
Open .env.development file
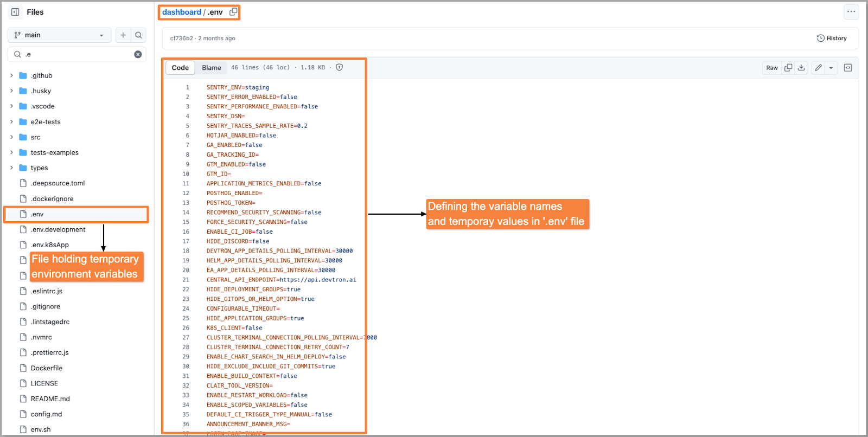point(58,229)
